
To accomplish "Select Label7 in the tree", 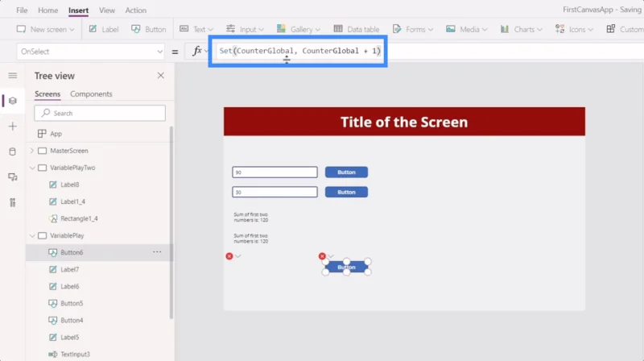I will 70,269.
